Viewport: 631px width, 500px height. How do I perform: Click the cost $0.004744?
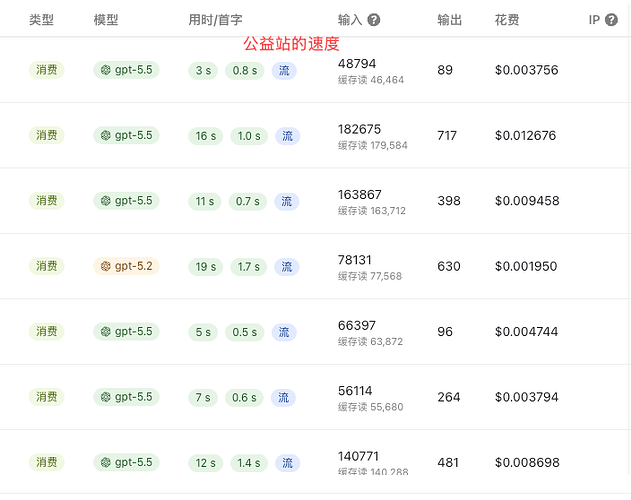526,331
